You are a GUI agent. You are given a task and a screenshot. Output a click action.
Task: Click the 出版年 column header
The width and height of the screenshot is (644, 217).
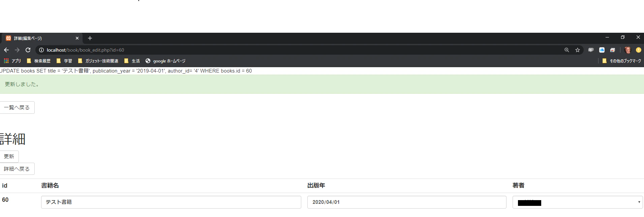tap(316, 186)
